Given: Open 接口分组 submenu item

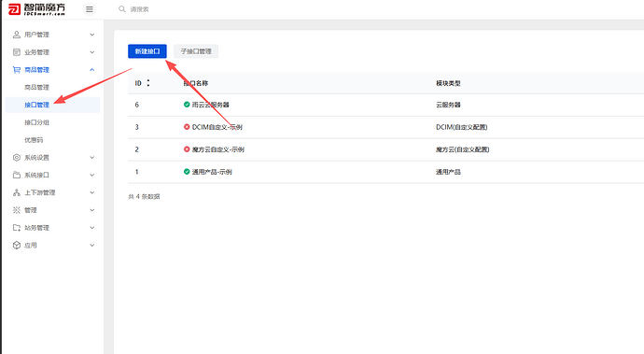Looking at the screenshot, I should (36, 122).
